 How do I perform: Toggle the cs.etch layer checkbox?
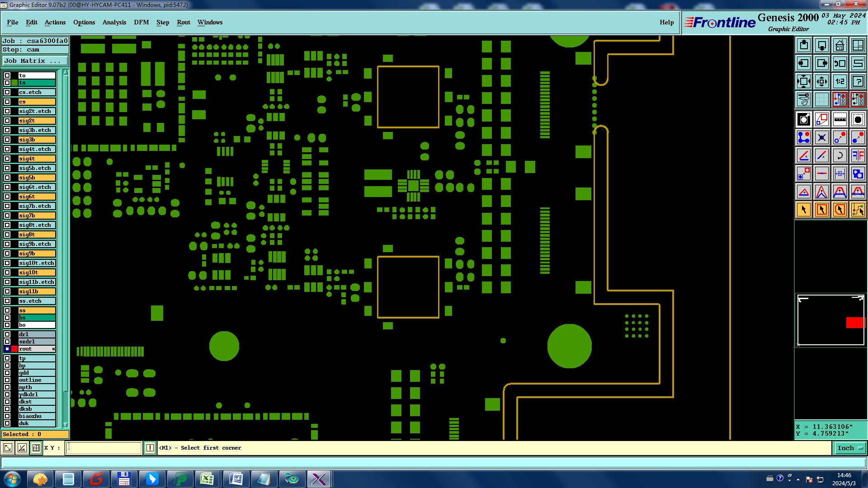(7, 92)
